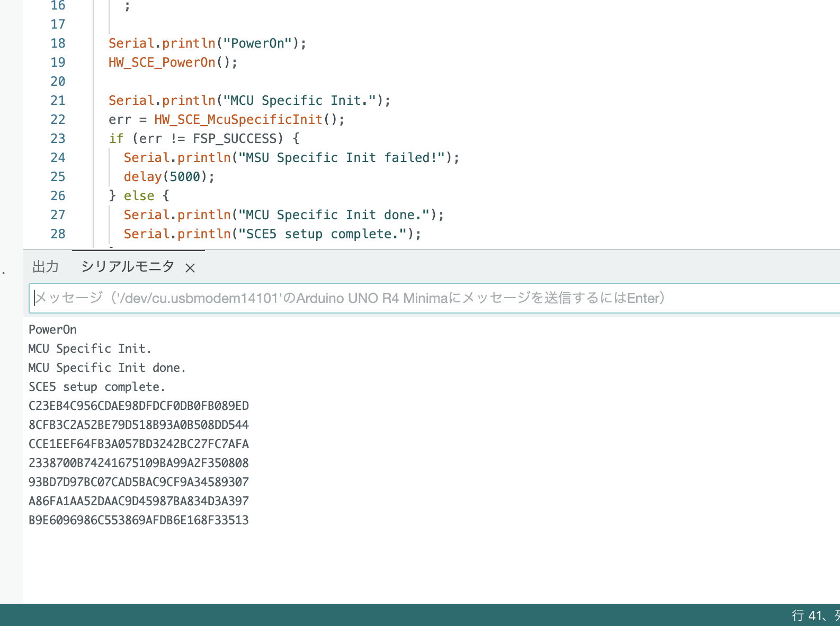The image size is (840, 626).
Task: Click the hex output 93BD7D97BC07CAD5BAC9CF9A34589307
Action: pos(139,482)
